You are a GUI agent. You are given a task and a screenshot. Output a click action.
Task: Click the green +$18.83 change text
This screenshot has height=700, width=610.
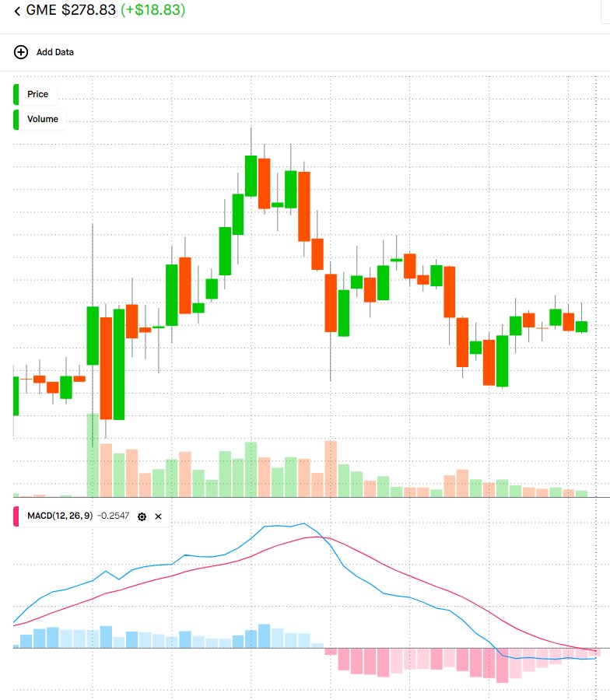point(152,10)
